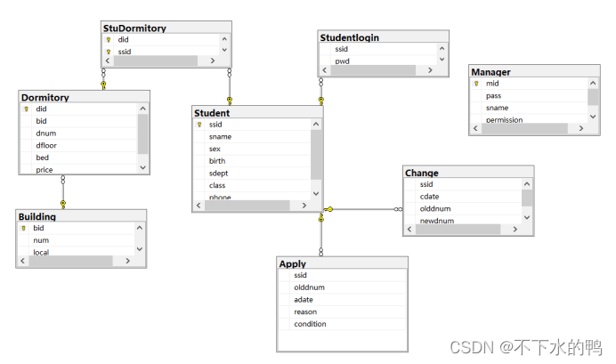Click scroll up arrow in Dormitory table
This screenshot has width=616, height=364.
[143, 109]
